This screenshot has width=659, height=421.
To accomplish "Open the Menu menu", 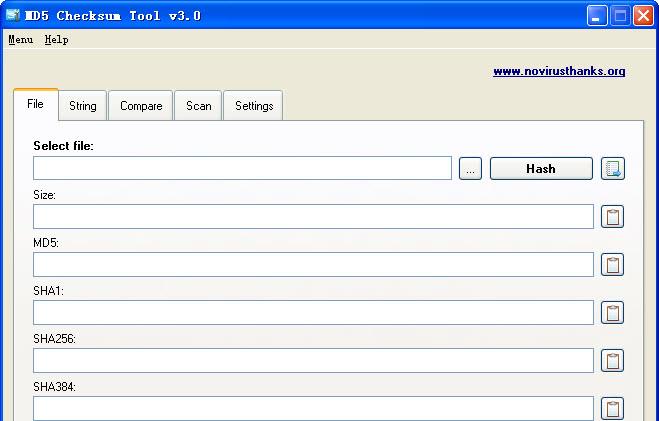I will pyautogui.click(x=21, y=39).
